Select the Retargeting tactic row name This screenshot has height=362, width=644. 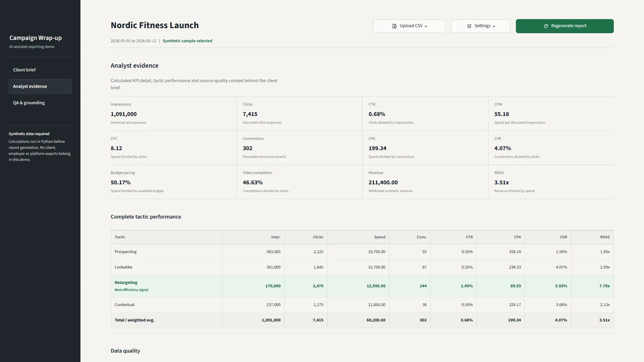coord(126,283)
